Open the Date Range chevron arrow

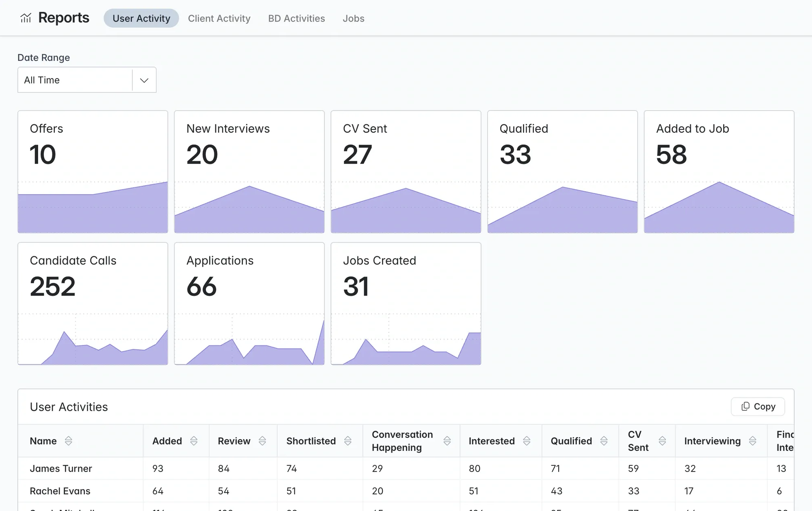(x=144, y=80)
